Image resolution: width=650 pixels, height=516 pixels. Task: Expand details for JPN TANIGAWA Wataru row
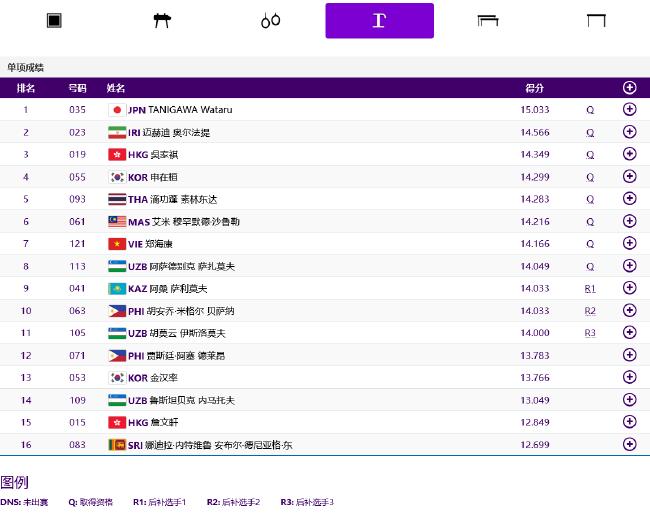pos(629,109)
